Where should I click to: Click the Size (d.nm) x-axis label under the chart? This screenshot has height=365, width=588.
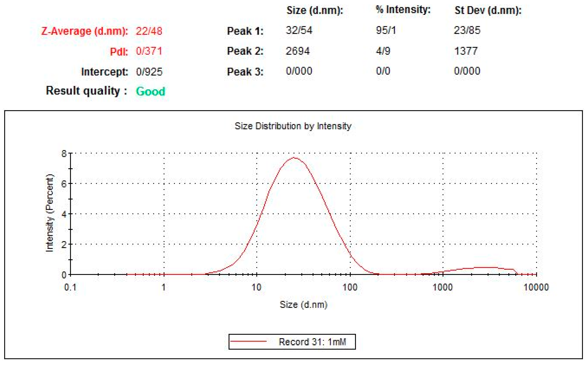tap(303, 305)
